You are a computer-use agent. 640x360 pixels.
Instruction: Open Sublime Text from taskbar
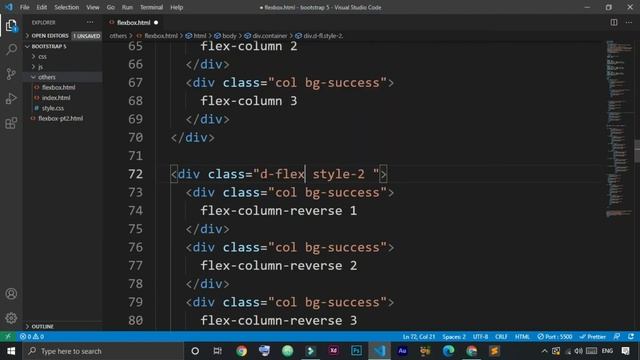pos(494,351)
